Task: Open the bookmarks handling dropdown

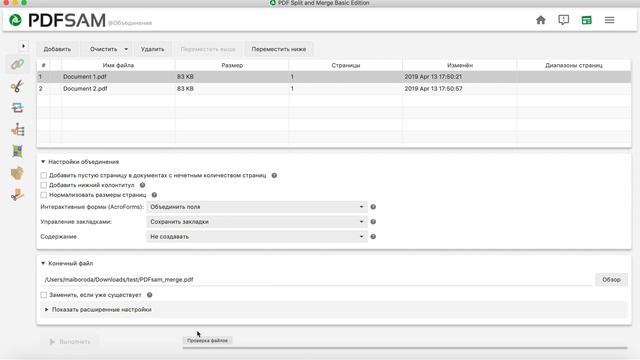Action: (x=257, y=222)
